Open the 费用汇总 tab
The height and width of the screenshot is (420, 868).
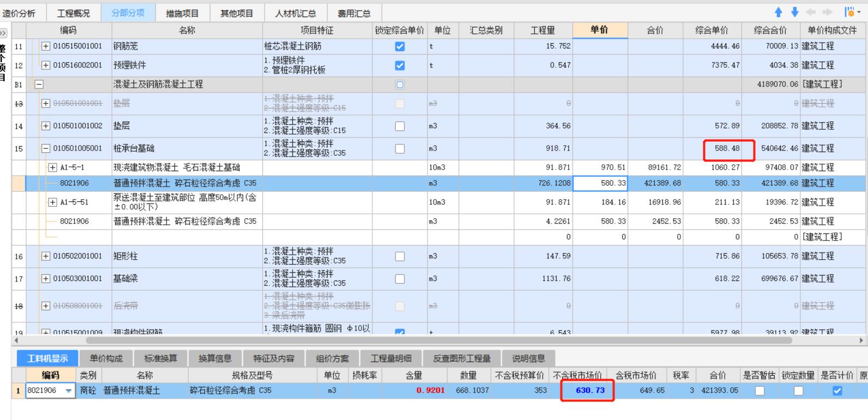click(354, 13)
